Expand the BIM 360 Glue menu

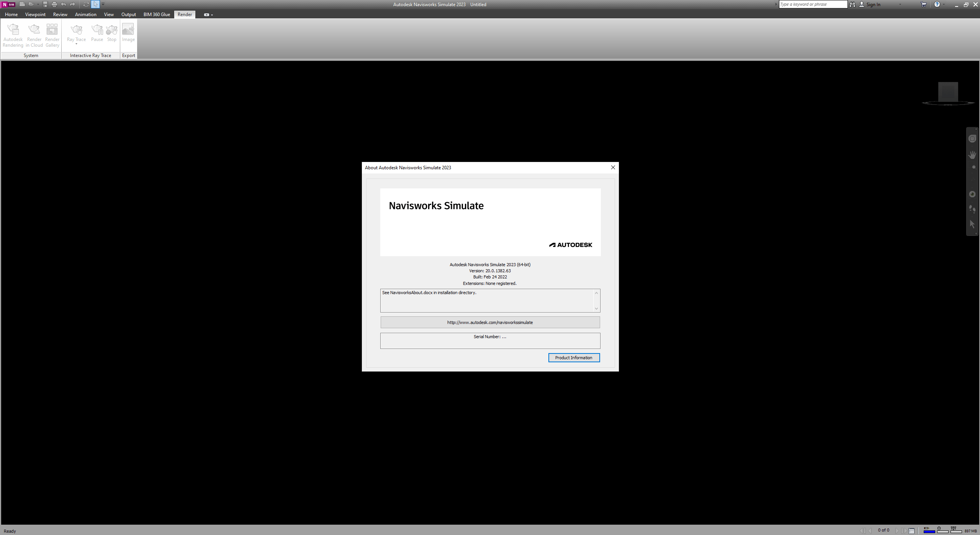156,15
